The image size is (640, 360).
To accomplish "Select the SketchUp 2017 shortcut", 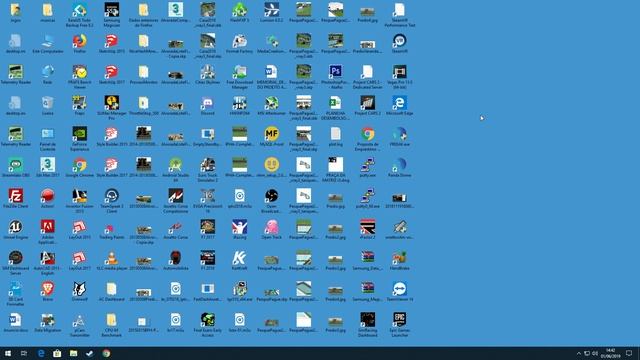I will click(x=111, y=72).
